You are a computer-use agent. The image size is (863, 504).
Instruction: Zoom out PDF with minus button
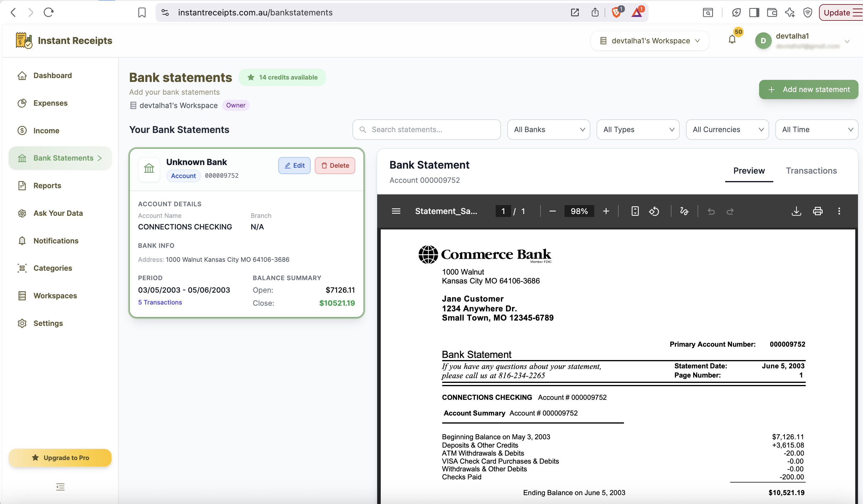pyautogui.click(x=552, y=211)
